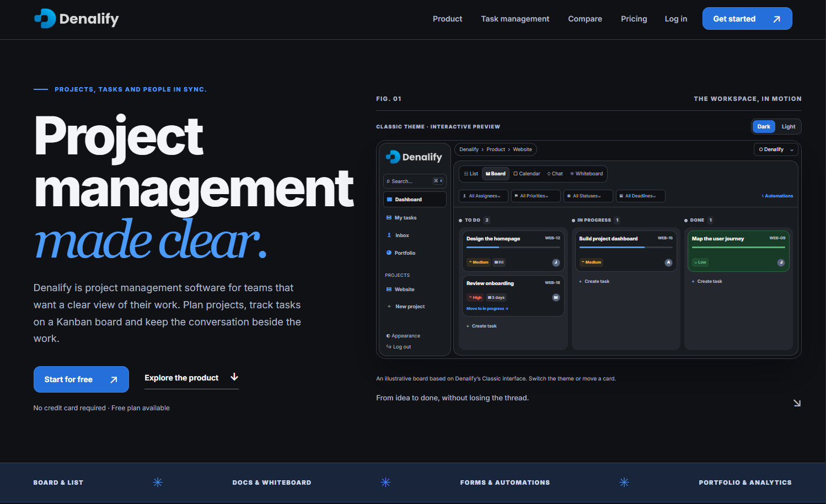Click avatar J on Design the homepage card
The height and width of the screenshot is (504, 826).
tap(556, 262)
